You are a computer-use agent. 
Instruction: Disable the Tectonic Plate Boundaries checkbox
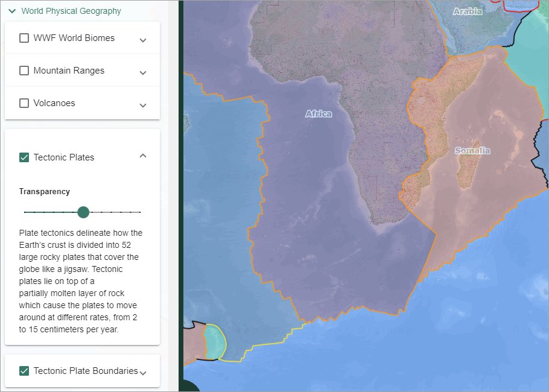(24, 371)
